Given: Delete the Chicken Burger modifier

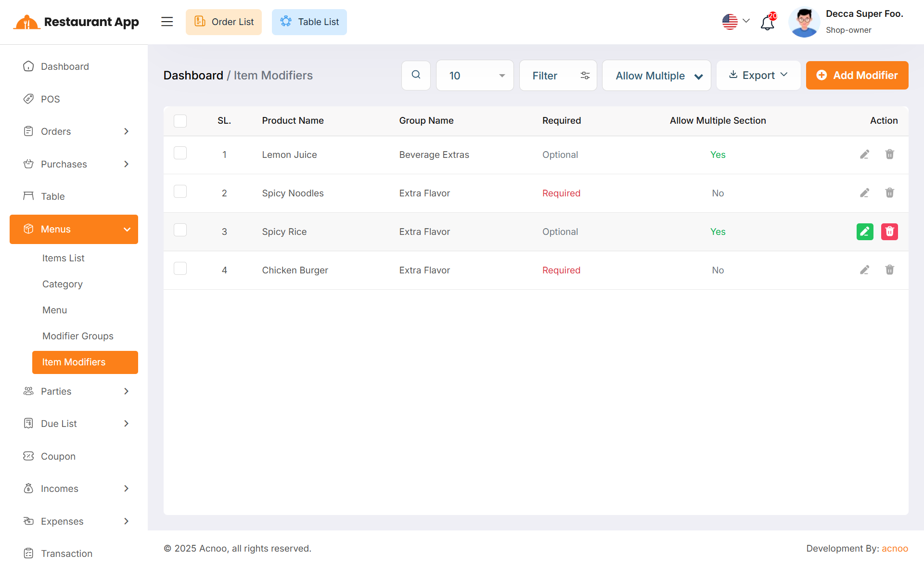Looking at the screenshot, I should 889,270.
